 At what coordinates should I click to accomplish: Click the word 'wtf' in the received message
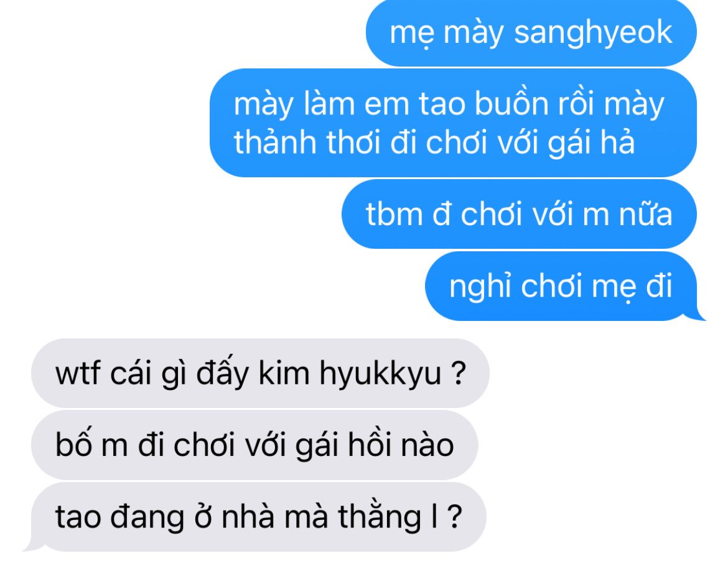(x=78, y=373)
